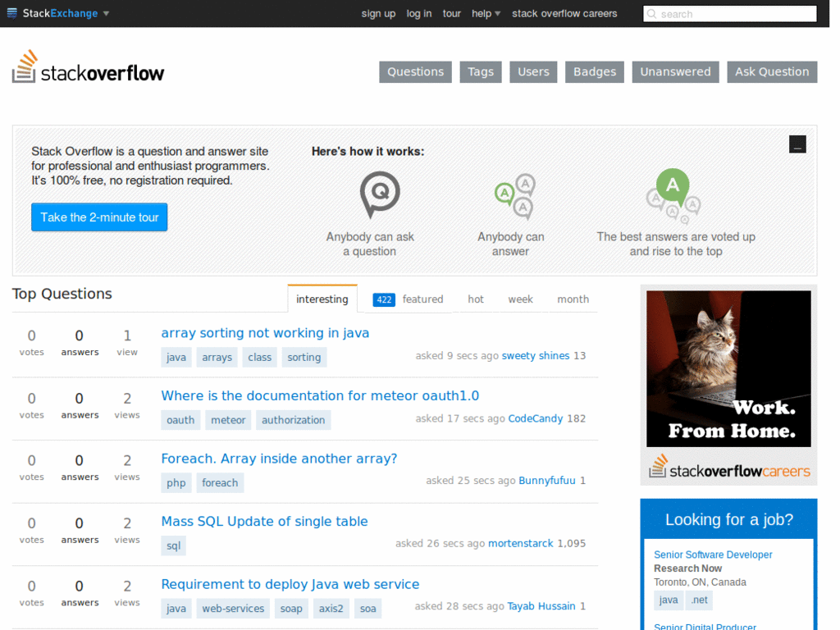The image size is (840, 630).
Task: Open user mortenstarck profile
Action: [x=520, y=543]
